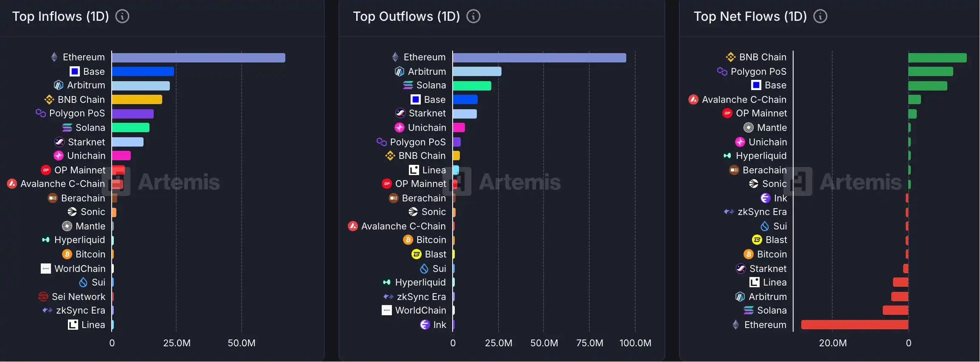Click the Avalanche logo in Net Flows chart
This screenshot has width=980, height=362.
(693, 99)
